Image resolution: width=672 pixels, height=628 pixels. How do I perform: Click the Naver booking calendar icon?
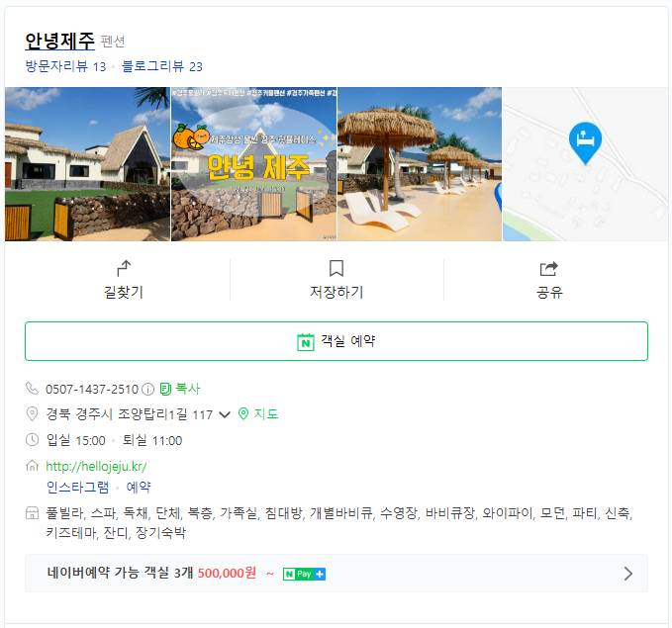click(306, 342)
